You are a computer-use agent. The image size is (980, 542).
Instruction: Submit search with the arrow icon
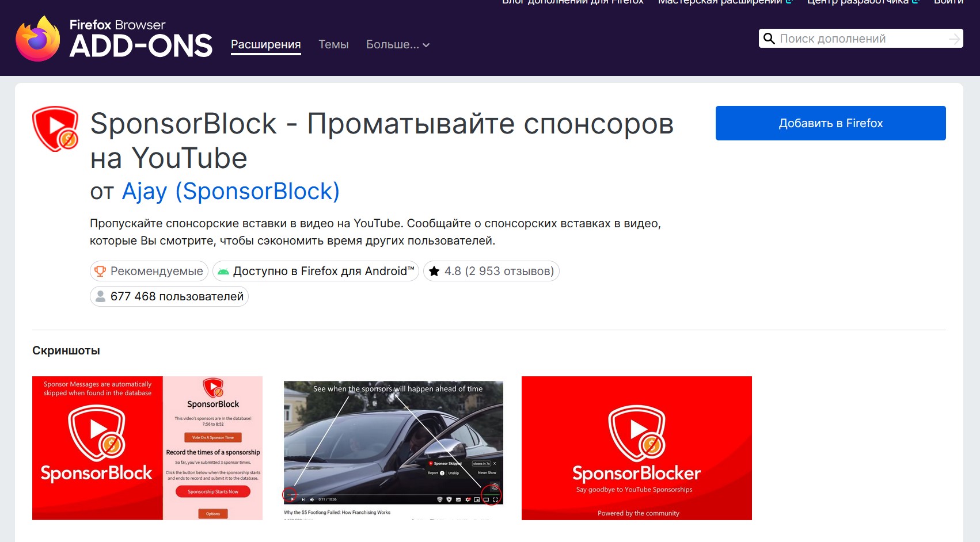point(954,39)
